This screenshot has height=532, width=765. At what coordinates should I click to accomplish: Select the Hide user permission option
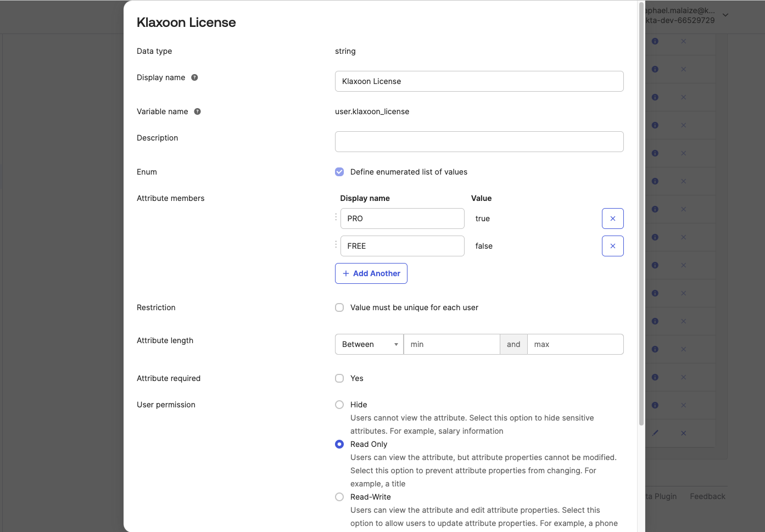point(339,405)
